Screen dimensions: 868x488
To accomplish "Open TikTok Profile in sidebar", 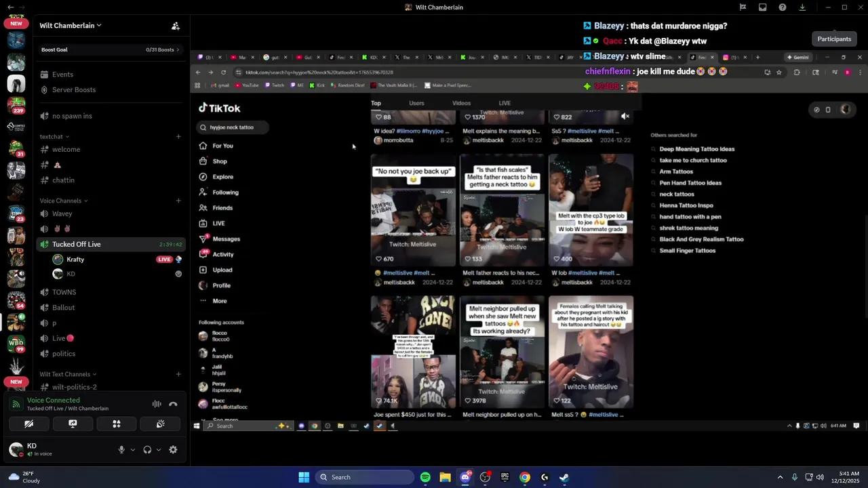I will pyautogui.click(x=216, y=286).
